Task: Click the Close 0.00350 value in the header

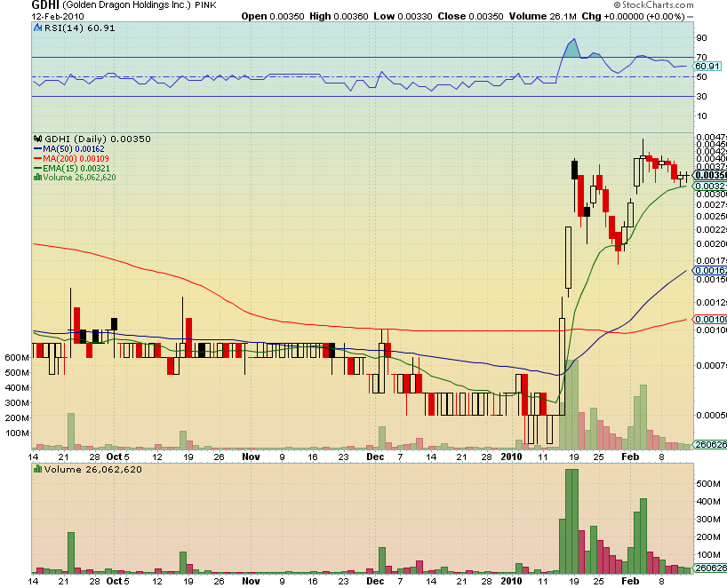Action: (471, 16)
